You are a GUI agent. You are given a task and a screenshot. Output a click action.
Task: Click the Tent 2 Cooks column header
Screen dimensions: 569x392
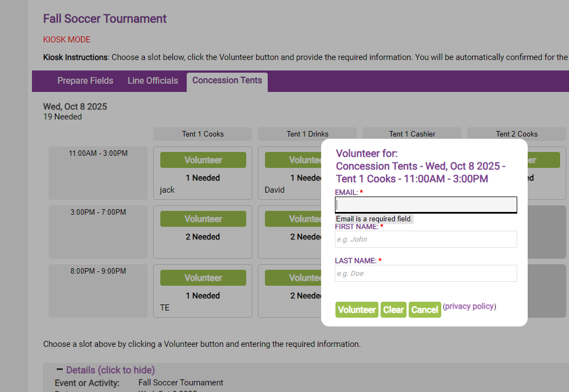point(516,134)
